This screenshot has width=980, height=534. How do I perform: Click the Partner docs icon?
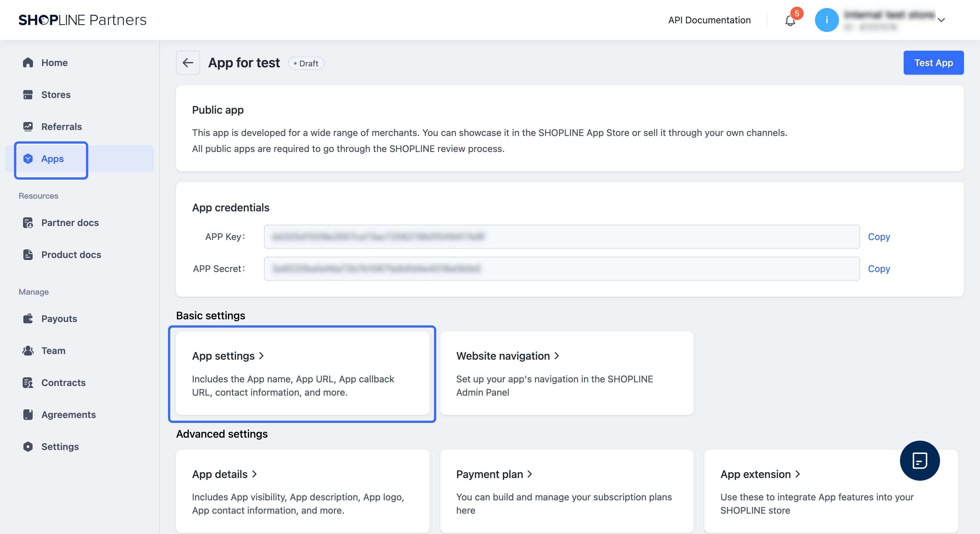(x=28, y=223)
